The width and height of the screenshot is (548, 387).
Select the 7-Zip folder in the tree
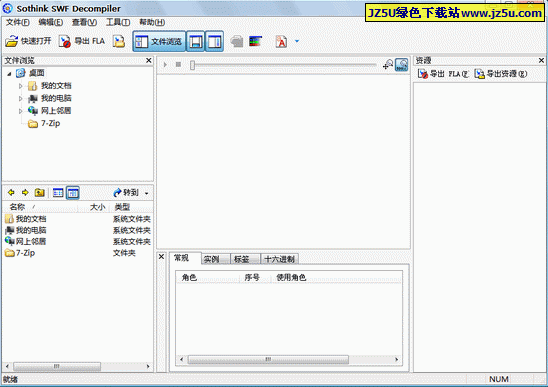50,123
